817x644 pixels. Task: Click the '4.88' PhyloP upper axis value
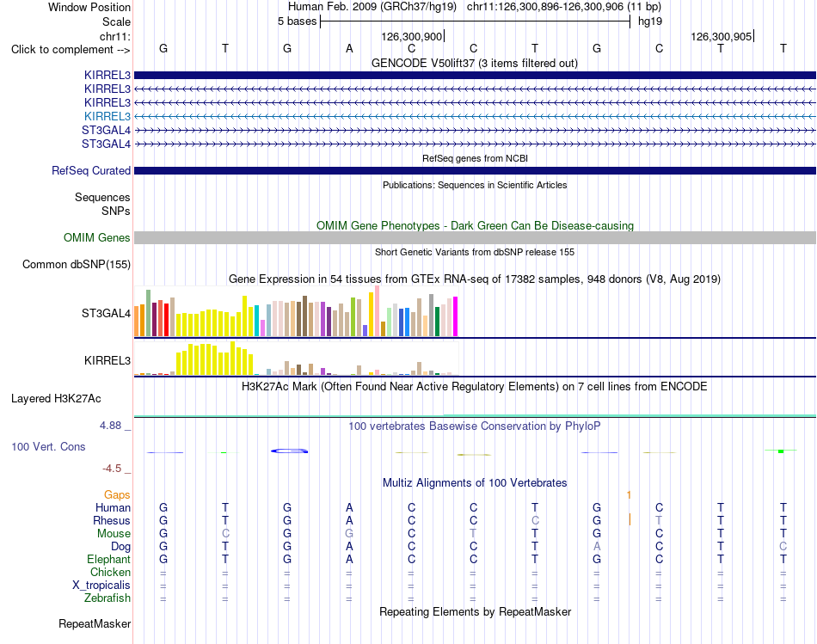coord(110,426)
